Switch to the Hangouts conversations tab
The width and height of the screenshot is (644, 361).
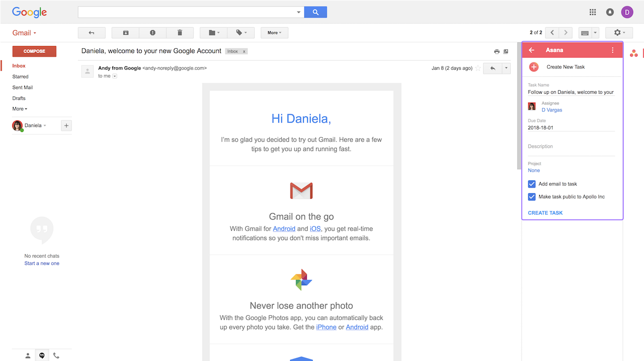click(x=42, y=356)
